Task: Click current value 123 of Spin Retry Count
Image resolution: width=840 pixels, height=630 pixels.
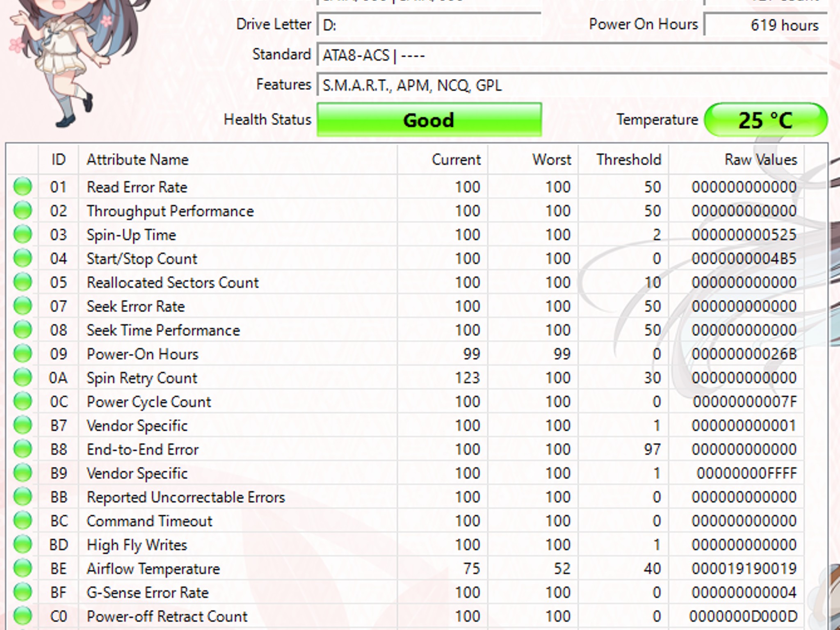Action: (x=468, y=378)
